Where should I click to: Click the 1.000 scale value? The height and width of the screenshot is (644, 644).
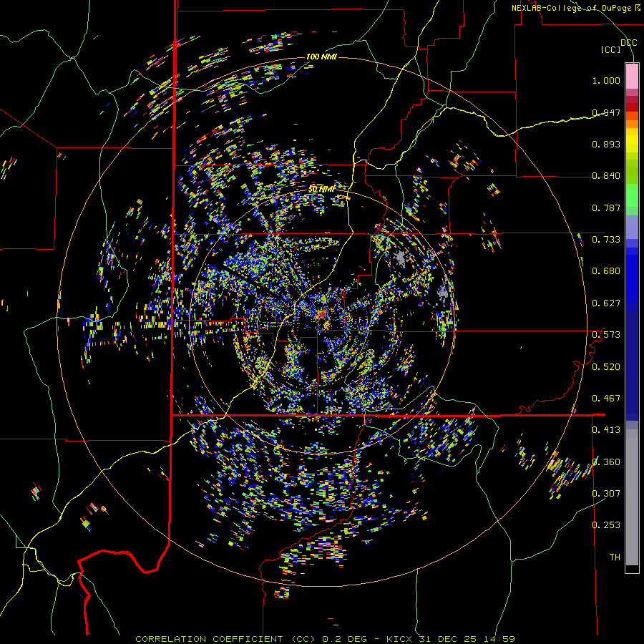606,80
